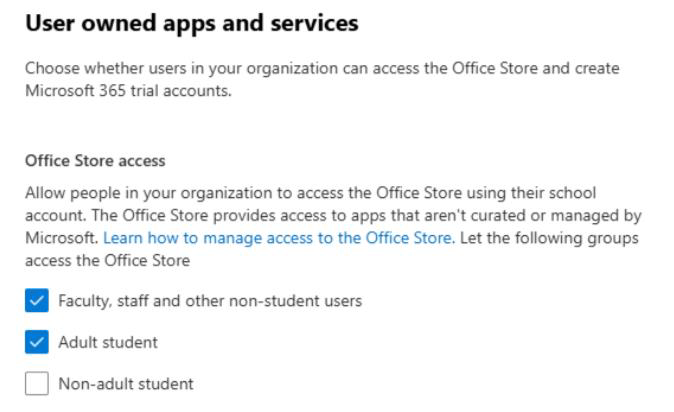
Task: Uncheck Faculty, staff and other non-student users
Action: (37, 301)
